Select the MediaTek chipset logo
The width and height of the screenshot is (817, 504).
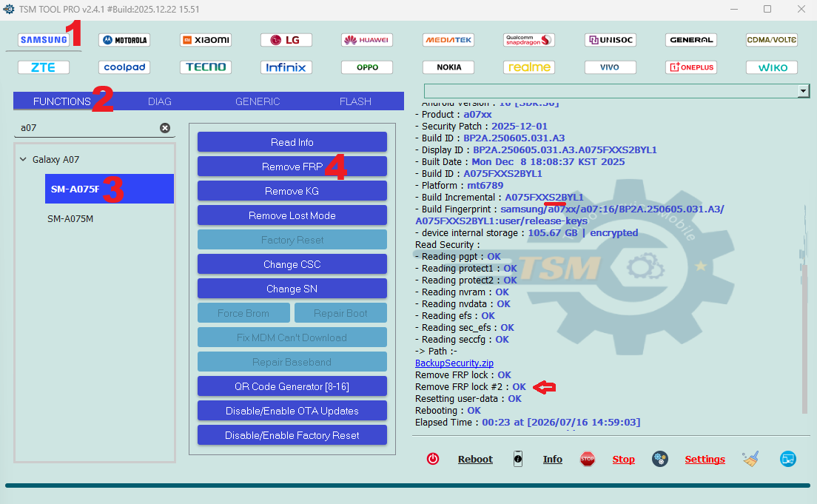point(448,40)
